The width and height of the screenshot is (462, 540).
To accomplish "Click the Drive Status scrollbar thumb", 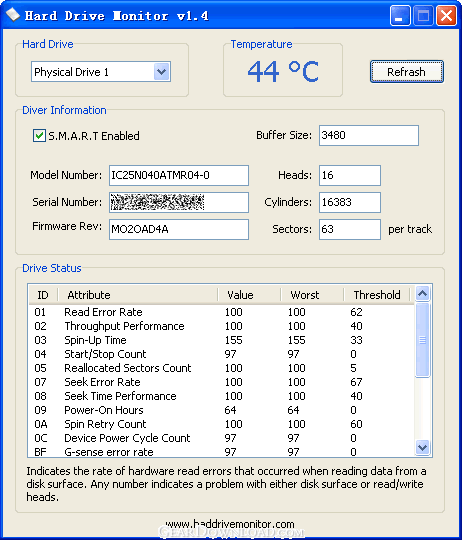I will tap(422, 340).
